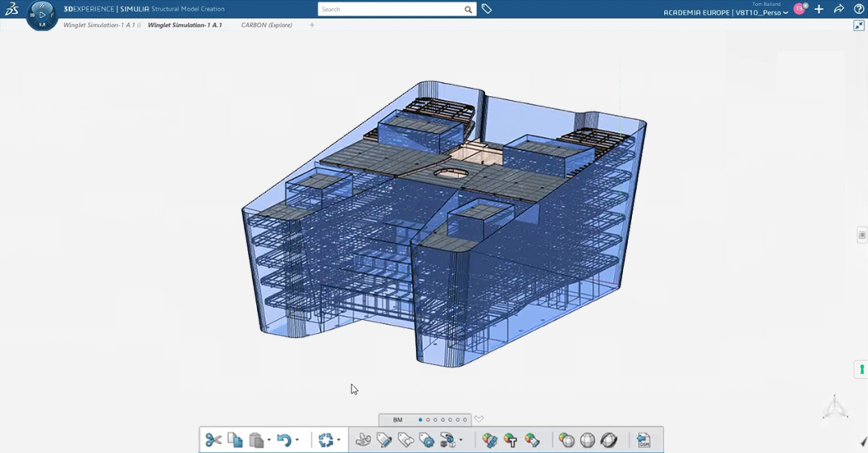
Task: Click the green icon on right edge
Action: [862, 369]
